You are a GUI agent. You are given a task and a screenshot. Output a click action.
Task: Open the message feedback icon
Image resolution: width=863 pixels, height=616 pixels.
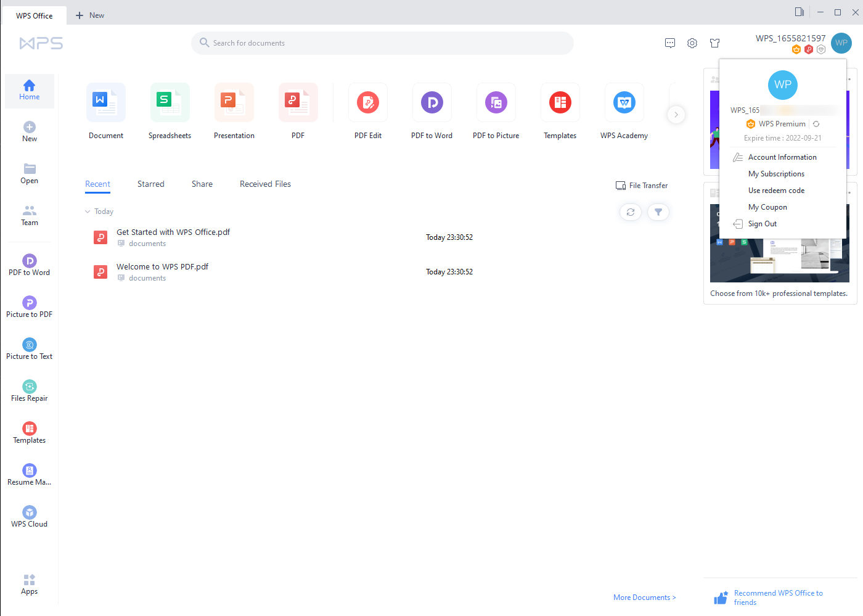(670, 43)
